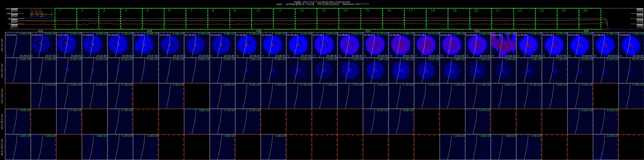Open the 3.0-6.0 keV image starting 22:38:40
644x160 pixels.
click(350, 45)
